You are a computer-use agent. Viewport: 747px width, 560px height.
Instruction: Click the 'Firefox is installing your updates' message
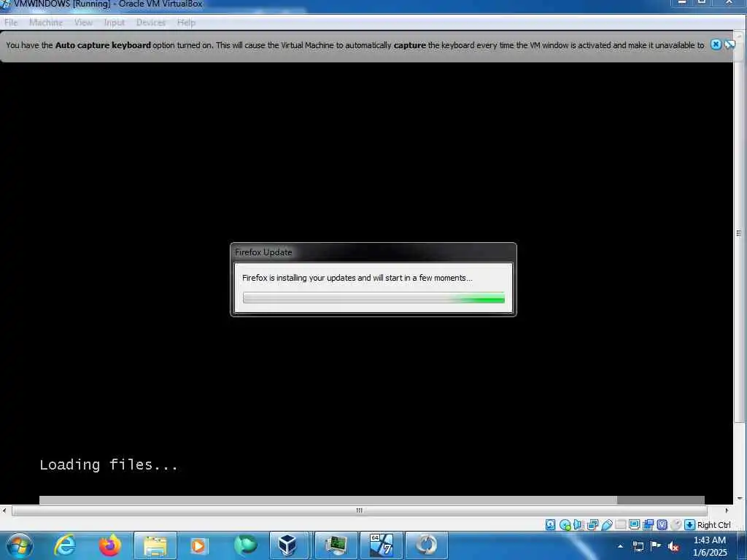point(357,278)
